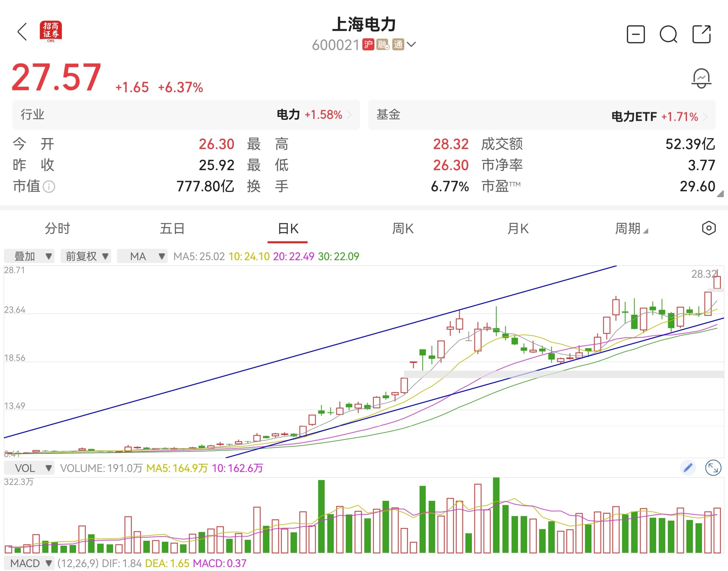The height and width of the screenshot is (571, 728).
Task: Expand chart to fullscreen icon
Action: tap(713, 468)
